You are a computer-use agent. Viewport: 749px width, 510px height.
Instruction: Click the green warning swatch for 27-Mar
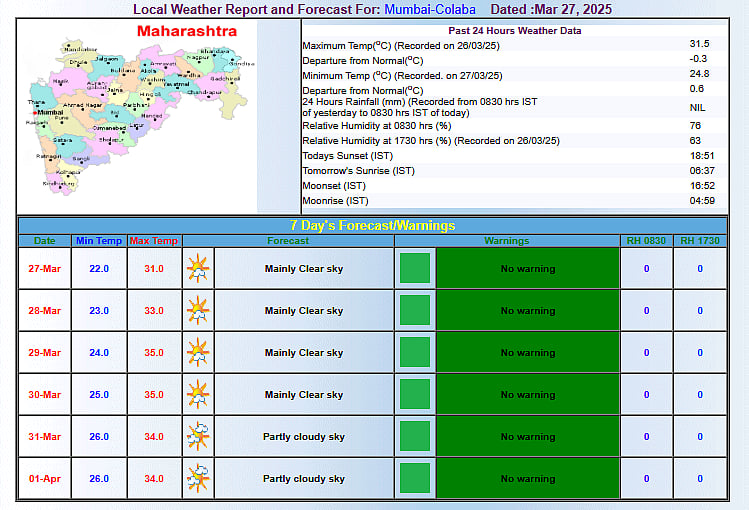(x=415, y=268)
